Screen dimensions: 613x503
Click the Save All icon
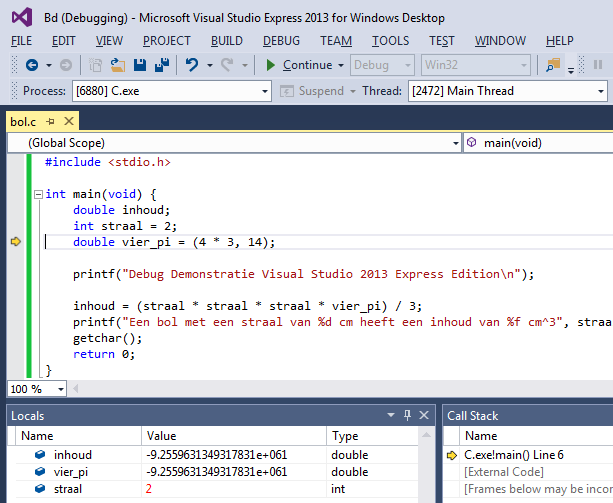161,65
